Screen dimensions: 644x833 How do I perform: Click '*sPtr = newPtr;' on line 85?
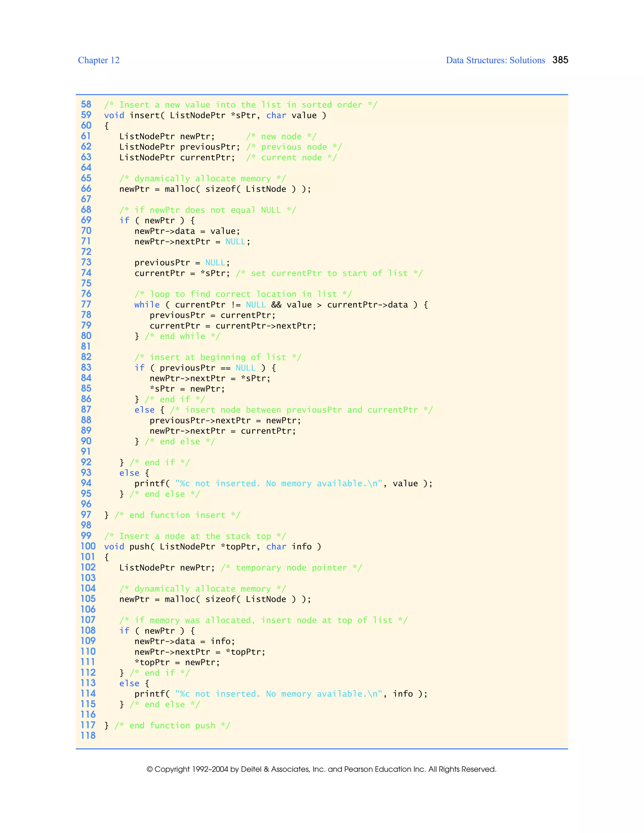[x=187, y=389]
